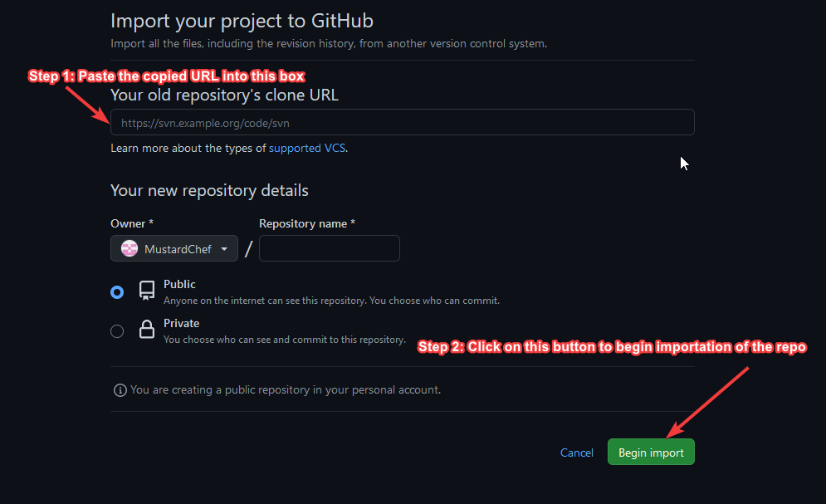The width and height of the screenshot is (826, 504).
Task: Click the public repository book icon
Action: click(147, 291)
